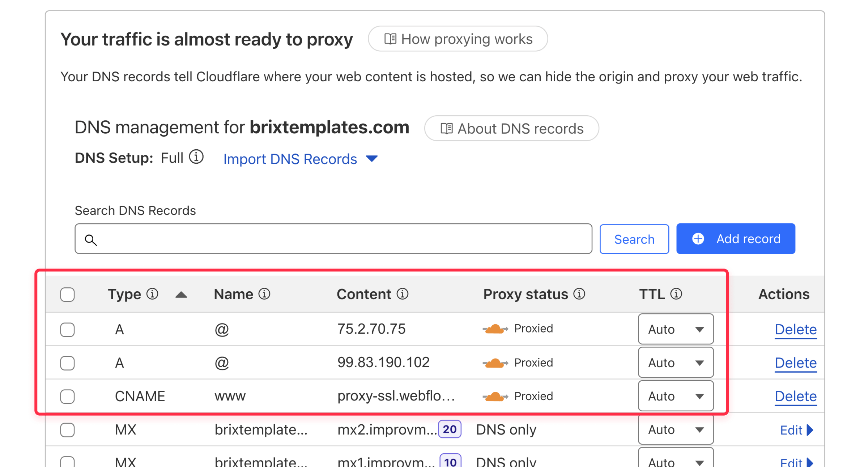Viewport: 868px width, 467px height.
Task: Select the MX mx2.improvm record checkbox
Action: click(67, 430)
